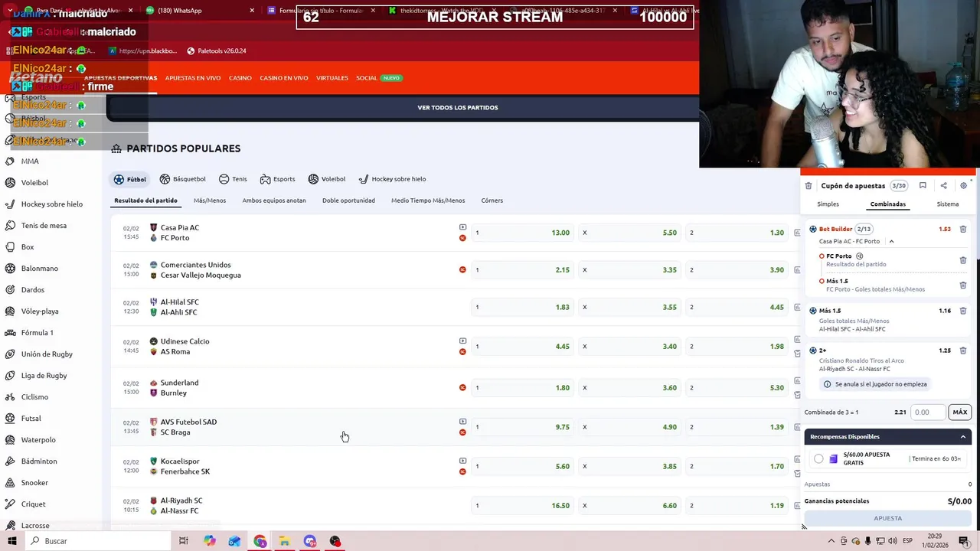Bet on Casa Pia AC win at 13.00
The height and width of the screenshot is (551, 980).
523,233
